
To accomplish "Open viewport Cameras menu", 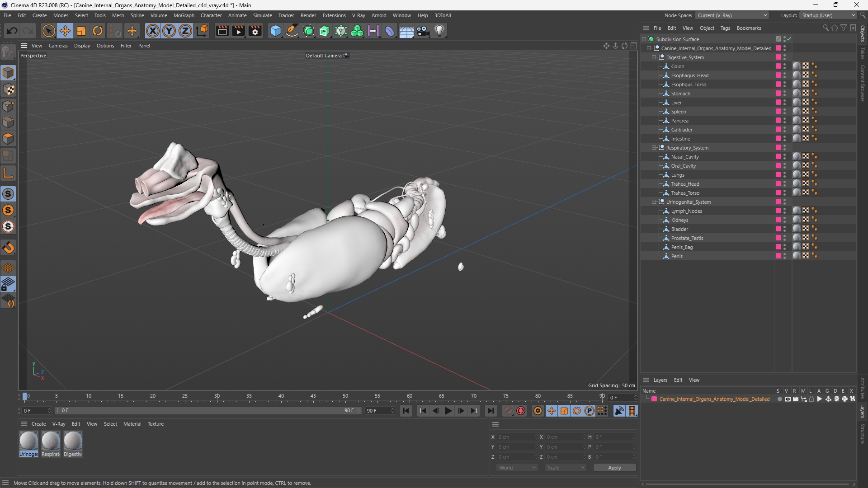I will (x=58, y=46).
